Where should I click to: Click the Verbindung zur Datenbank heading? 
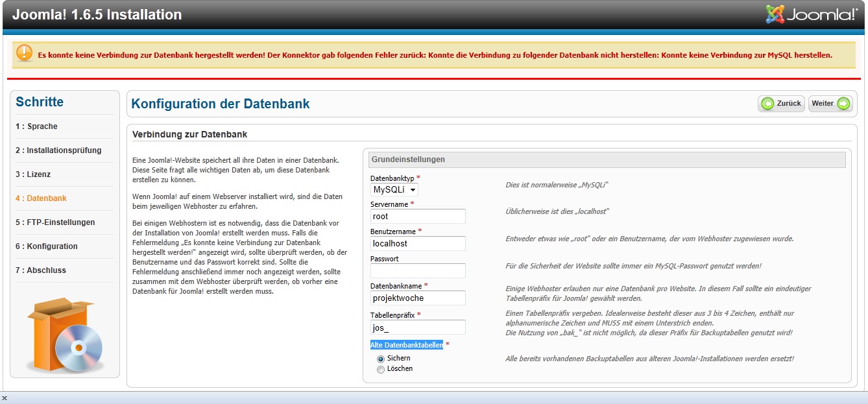click(189, 134)
